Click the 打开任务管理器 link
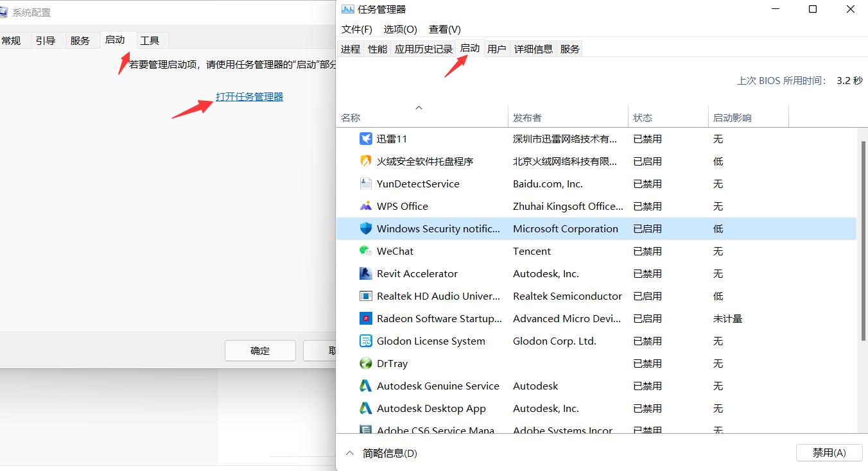The width and height of the screenshot is (868, 471). point(250,96)
